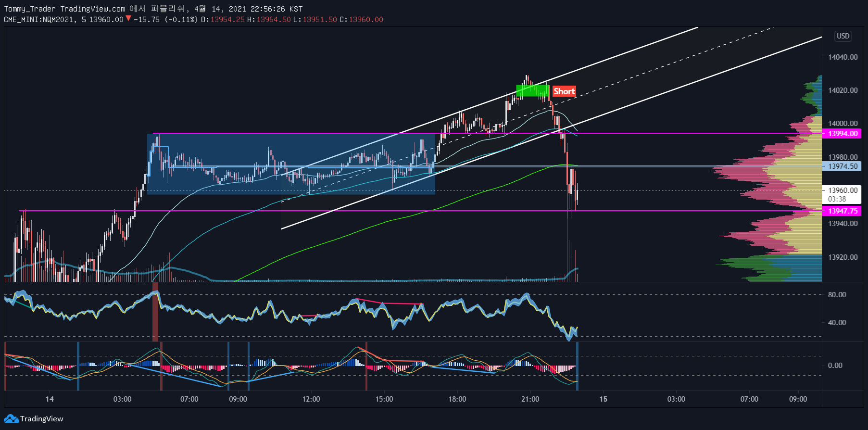Screen dimensions: 868x430
Task: Select the green box beside the Short label
Action: [532, 90]
